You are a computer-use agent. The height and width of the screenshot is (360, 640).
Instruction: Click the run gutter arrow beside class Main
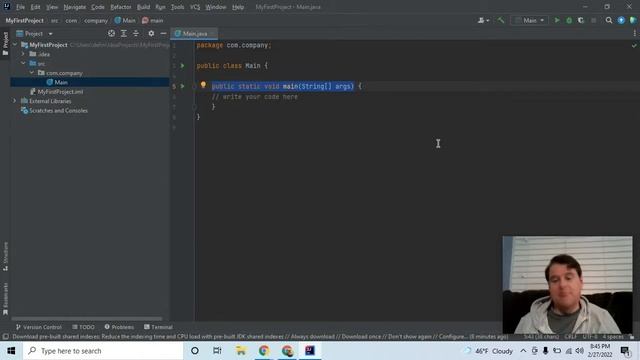[x=182, y=65]
